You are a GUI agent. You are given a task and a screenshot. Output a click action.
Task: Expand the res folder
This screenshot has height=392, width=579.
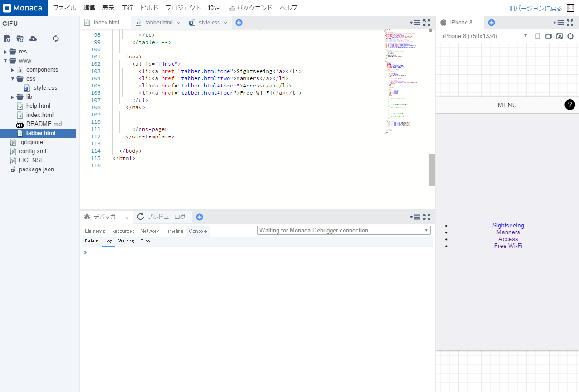click(5, 52)
